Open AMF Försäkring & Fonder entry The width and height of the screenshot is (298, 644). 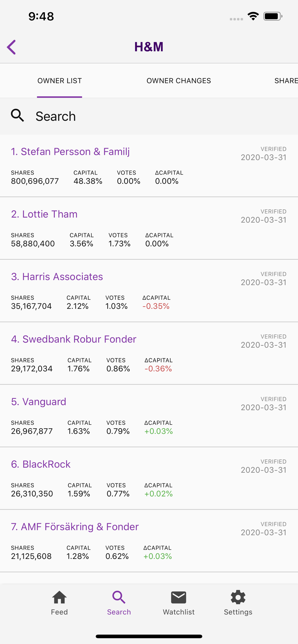pyautogui.click(x=149, y=541)
